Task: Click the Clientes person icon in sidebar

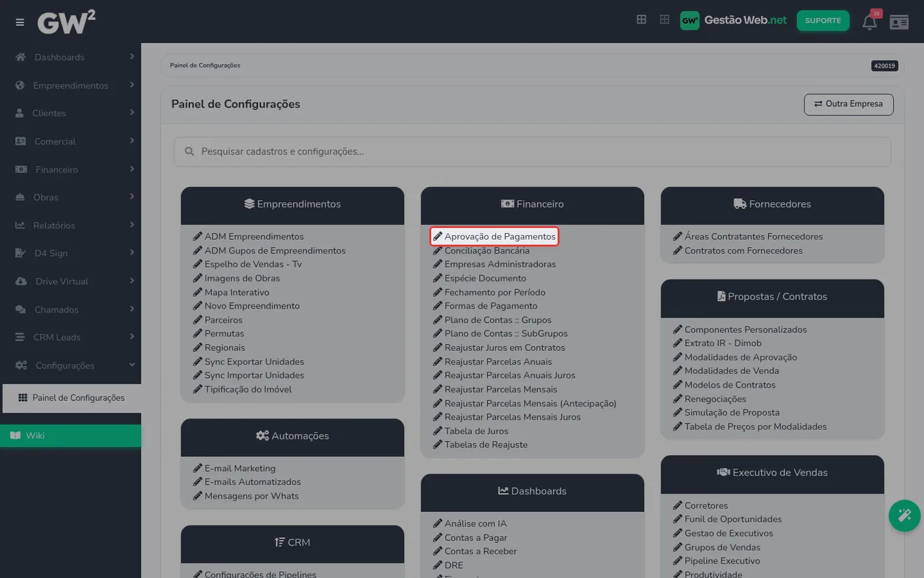Action: [x=20, y=113]
